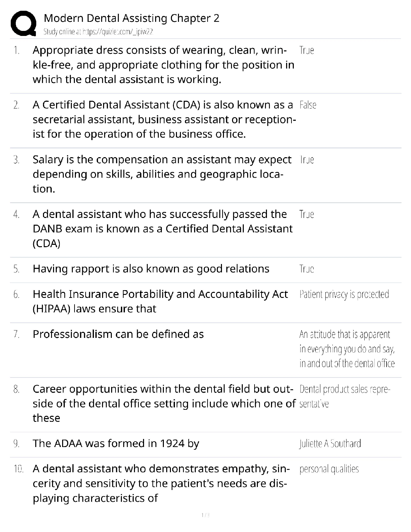Open the quizlet.com study link
411x532 pixels.
click(98, 32)
